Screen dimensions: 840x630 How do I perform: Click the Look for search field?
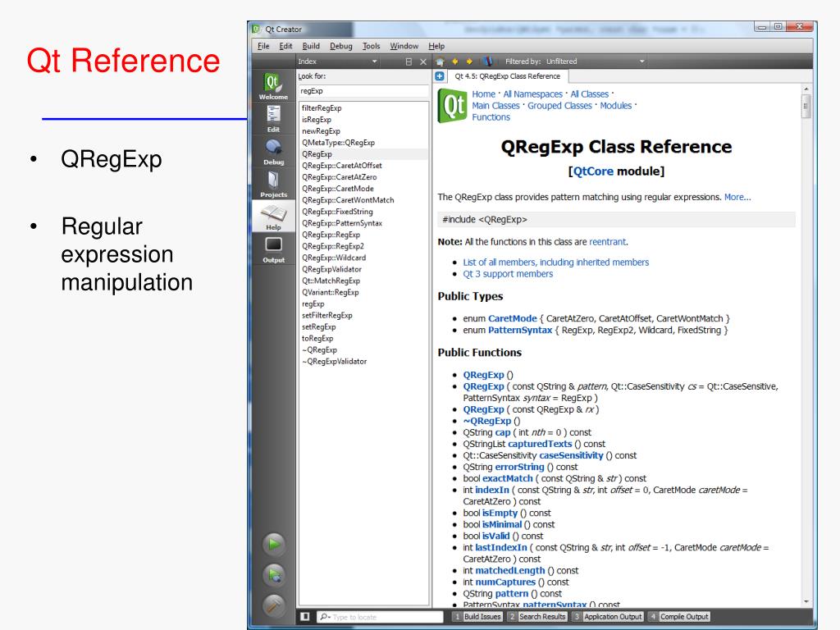pos(363,91)
